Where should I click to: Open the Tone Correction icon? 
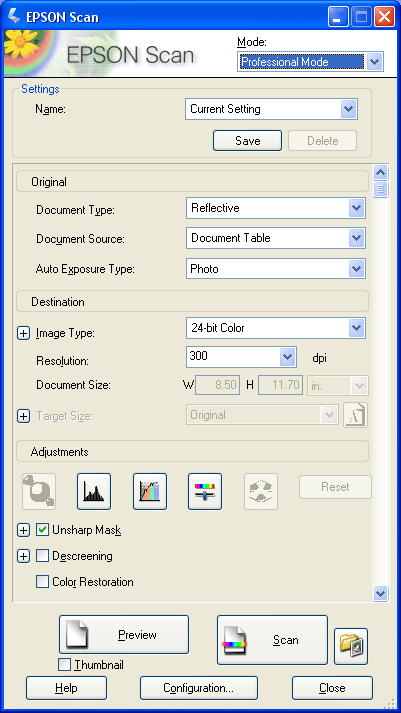point(150,492)
